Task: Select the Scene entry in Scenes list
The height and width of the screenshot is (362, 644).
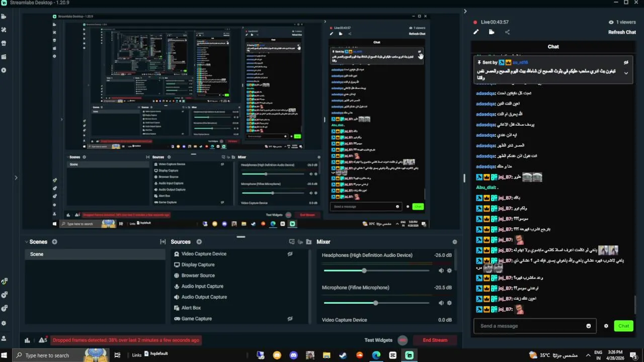Action: pos(95,254)
